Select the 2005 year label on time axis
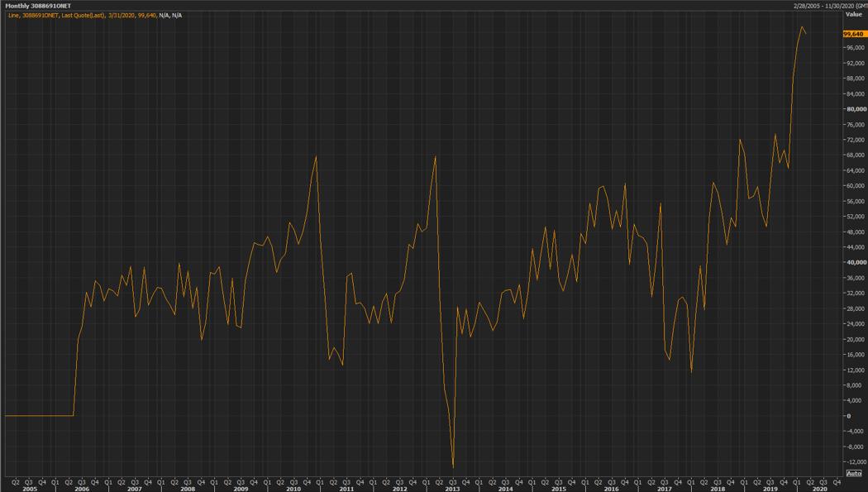This screenshot has width=868, height=492. (x=29, y=489)
